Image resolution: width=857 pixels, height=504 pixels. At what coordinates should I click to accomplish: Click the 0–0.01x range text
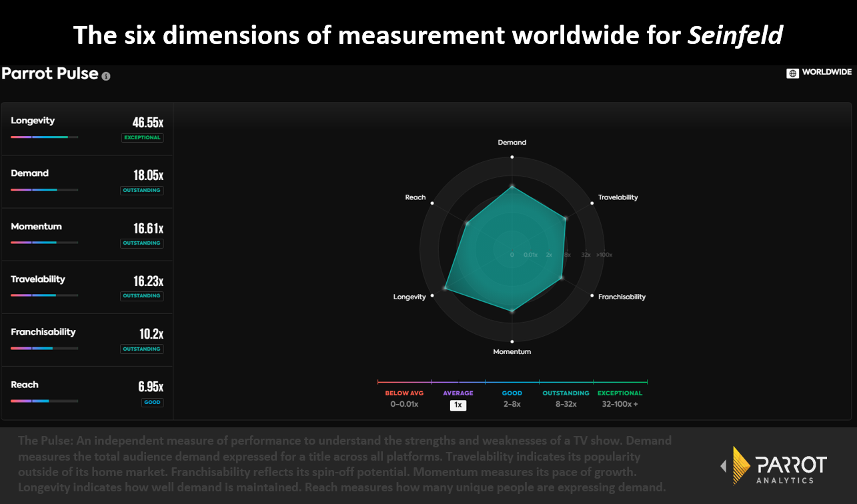404,404
